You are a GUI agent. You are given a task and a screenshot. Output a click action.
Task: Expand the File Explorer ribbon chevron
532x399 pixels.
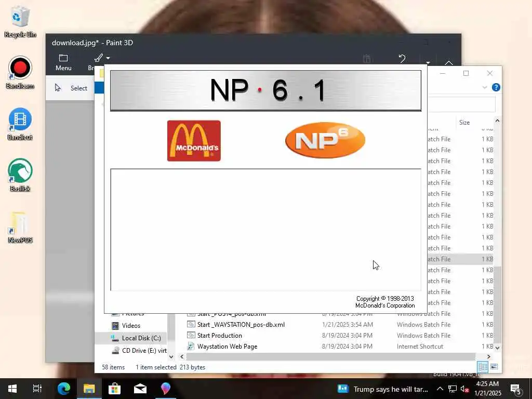(x=485, y=87)
